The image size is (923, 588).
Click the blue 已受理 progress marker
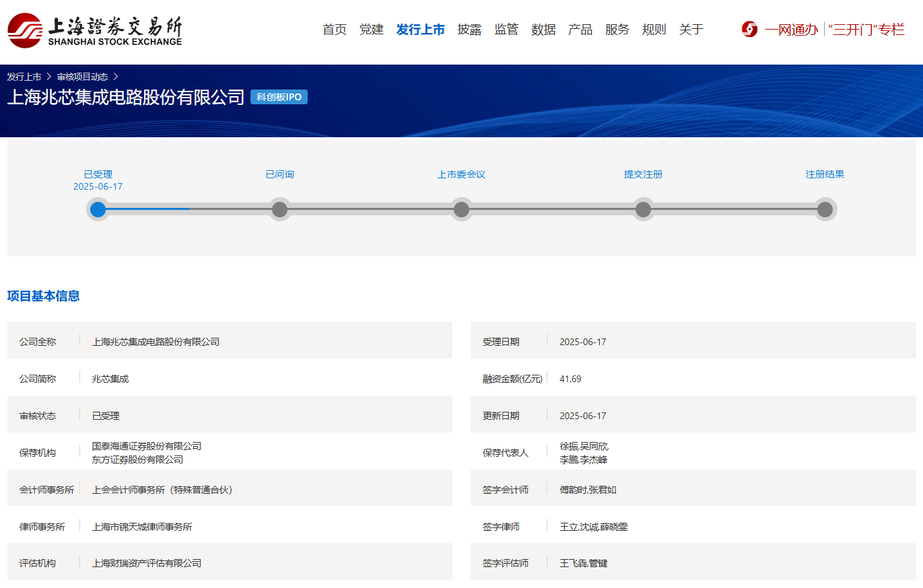pos(98,209)
